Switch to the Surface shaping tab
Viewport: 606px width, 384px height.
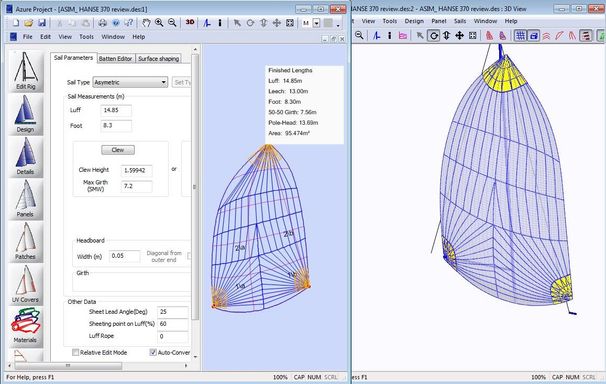(158, 58)
